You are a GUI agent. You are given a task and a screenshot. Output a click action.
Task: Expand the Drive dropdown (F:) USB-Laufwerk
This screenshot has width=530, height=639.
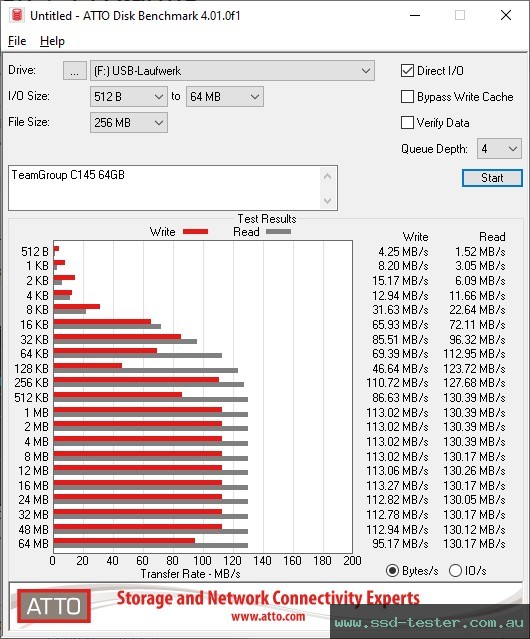tap(232, 71)
